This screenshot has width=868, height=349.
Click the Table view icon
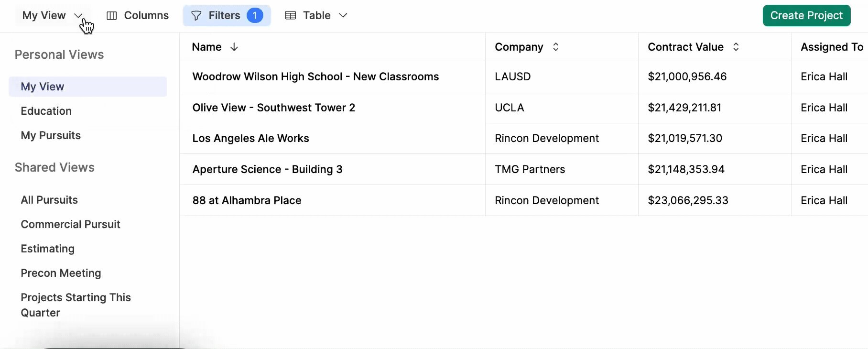click(x=290, y=16)
